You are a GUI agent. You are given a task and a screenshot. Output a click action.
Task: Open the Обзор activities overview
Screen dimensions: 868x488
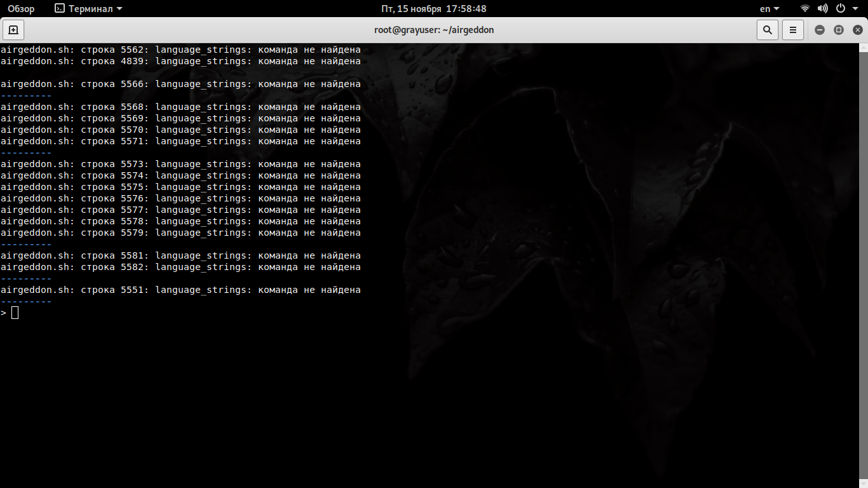point(21,9)
